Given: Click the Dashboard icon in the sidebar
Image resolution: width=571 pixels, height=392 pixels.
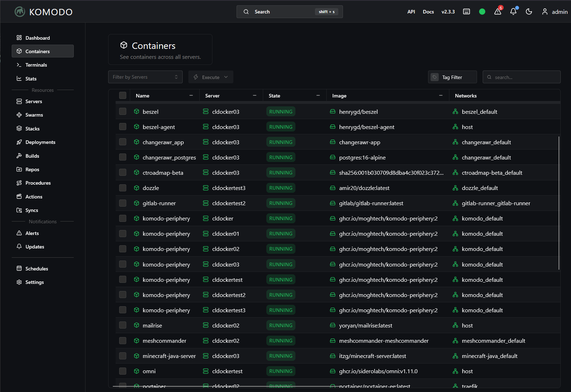Looking at the screenshot, I should (x=19, y=38).
